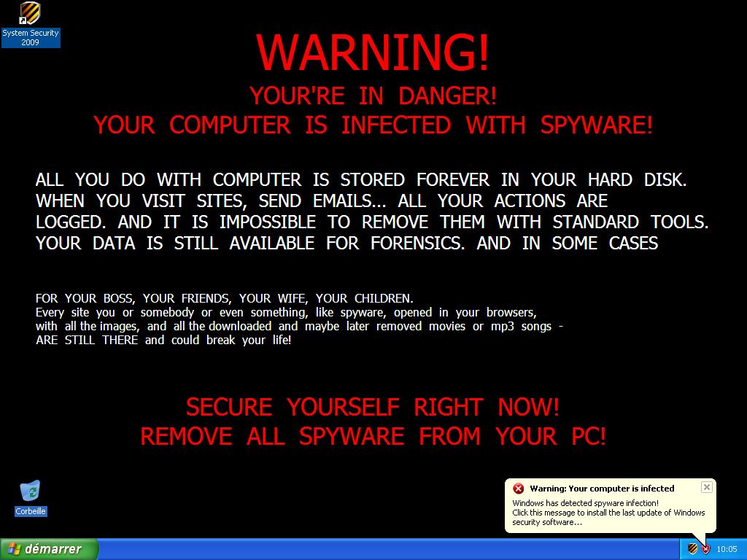Click 'REMOVE ALL SPYWARE FROM YOUR PC!' text
The height and width of the screenshot is (560, 747).
point(373,436)
